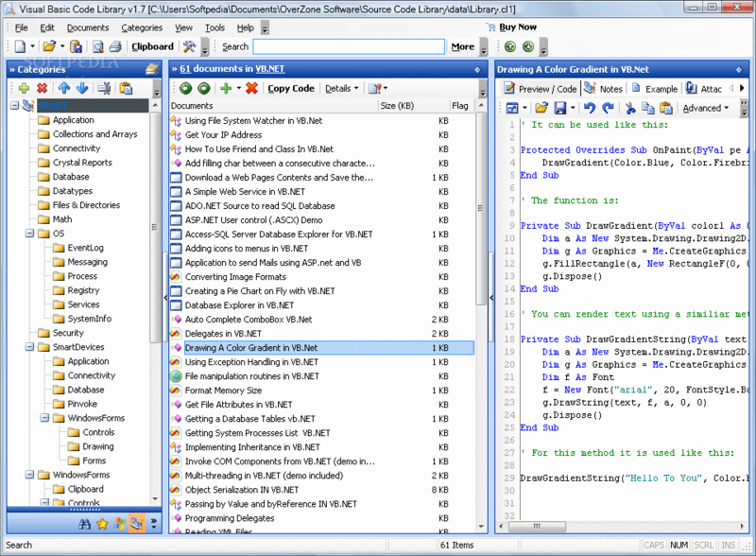Screen dimensions: 756x556
Task: Select the Drawing folder in category tree
Action: coord(98,446)
